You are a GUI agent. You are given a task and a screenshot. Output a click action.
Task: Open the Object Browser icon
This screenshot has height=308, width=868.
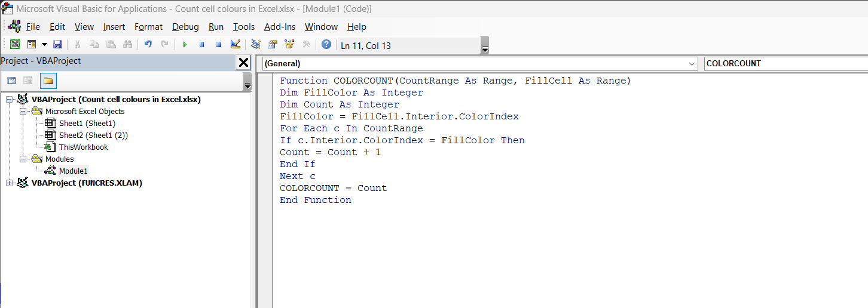click(289, 45)
